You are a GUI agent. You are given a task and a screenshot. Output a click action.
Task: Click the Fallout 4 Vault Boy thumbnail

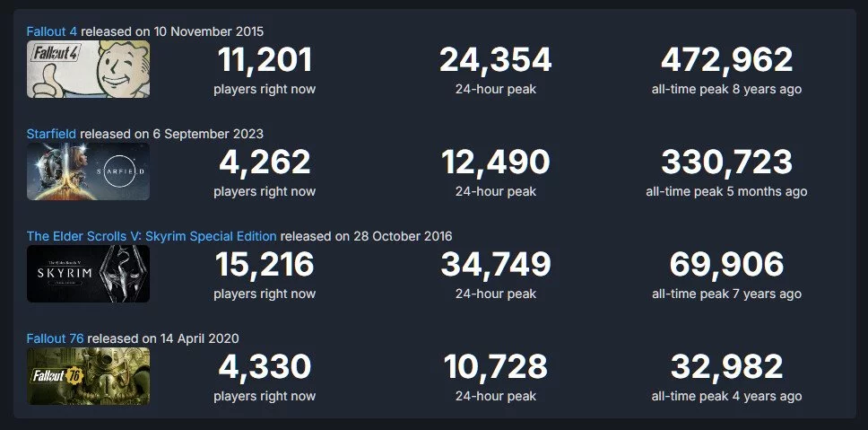(x=88, y=69)
